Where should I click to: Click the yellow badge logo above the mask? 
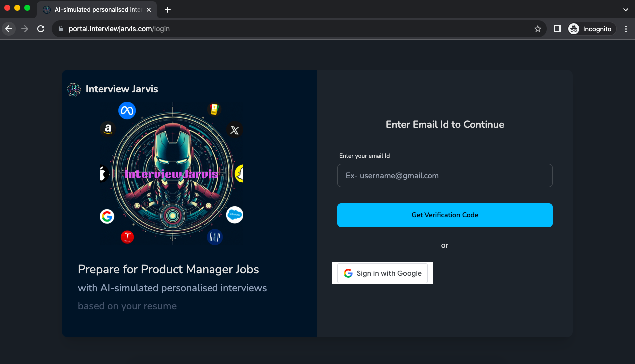pyautogui.click(x=214, y=110)
